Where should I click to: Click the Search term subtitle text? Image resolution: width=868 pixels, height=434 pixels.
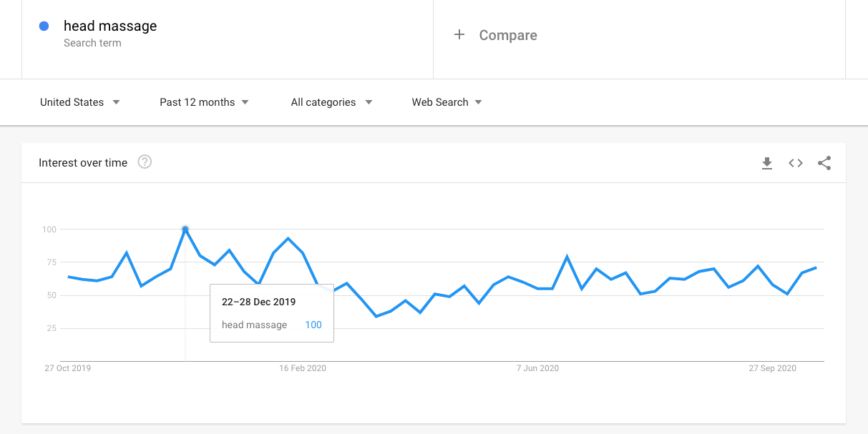pos(92,43)
